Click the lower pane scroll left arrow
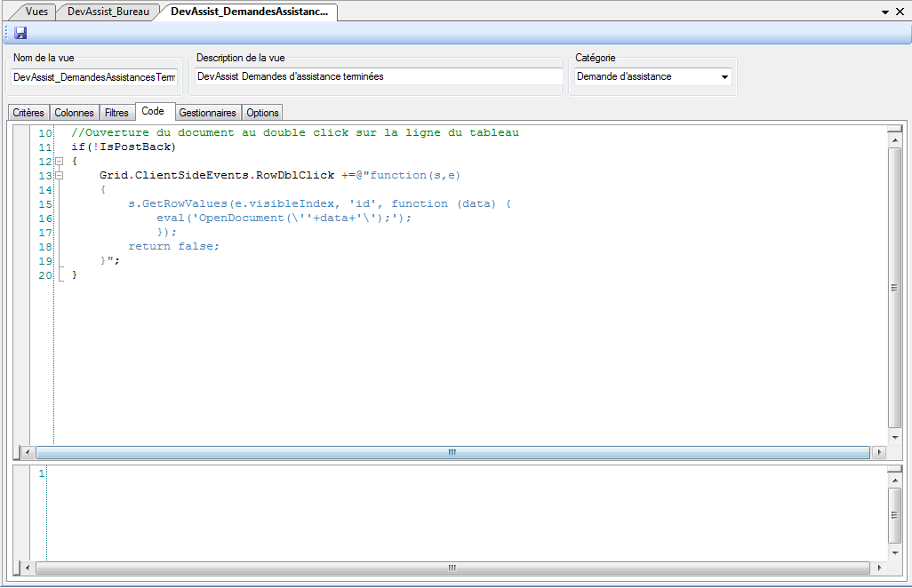The width and height of the screenshot is (912, 588). pos(27,568)
